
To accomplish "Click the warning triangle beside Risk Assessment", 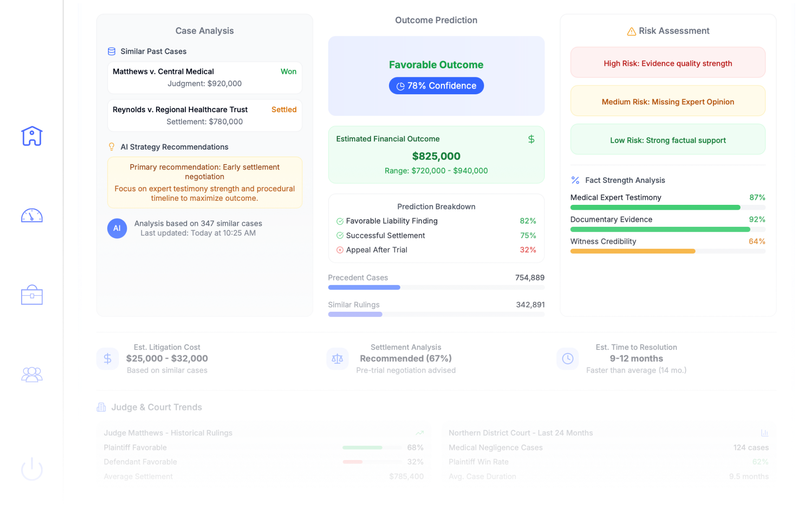I will coord(631,30).
